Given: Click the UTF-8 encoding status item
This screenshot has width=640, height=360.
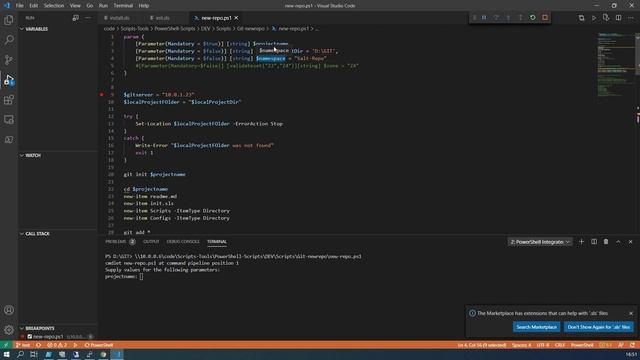Looking at the screenshot, I should [543, 345].
